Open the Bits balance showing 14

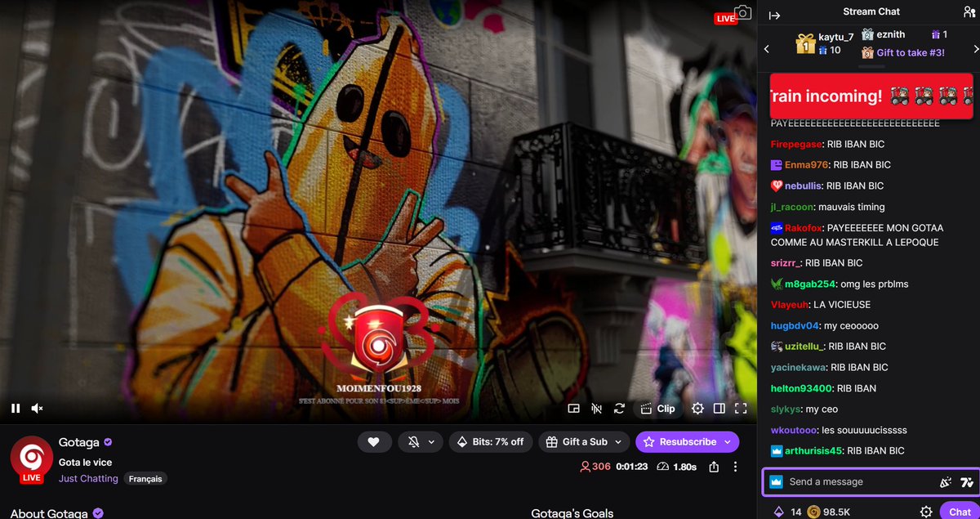click(788, 512)
